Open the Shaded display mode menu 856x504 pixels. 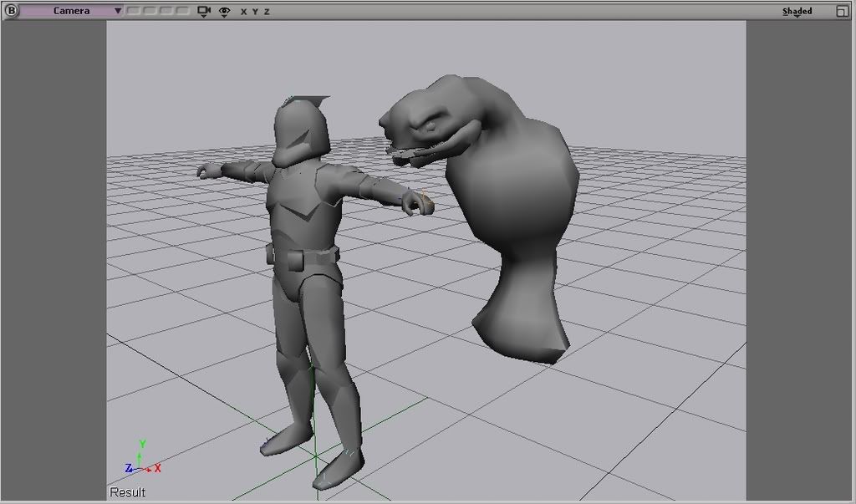[x=797, y=12]
